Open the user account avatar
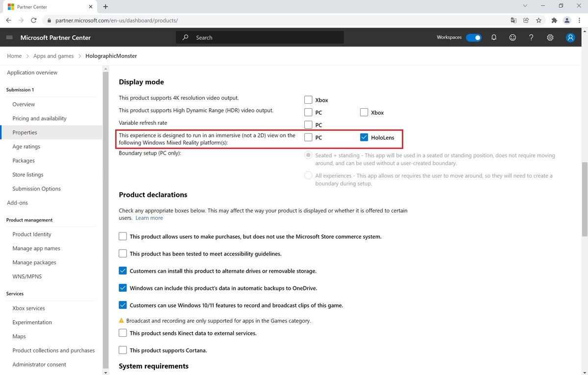This screenshot has height=375, width=588. pyautogui.click(x=570, y=38)
